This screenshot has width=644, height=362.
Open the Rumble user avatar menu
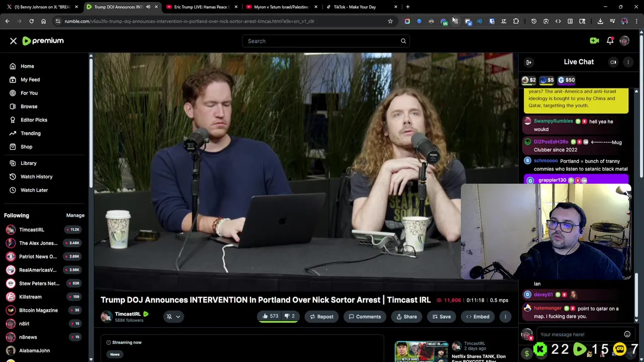coord(624,41)
